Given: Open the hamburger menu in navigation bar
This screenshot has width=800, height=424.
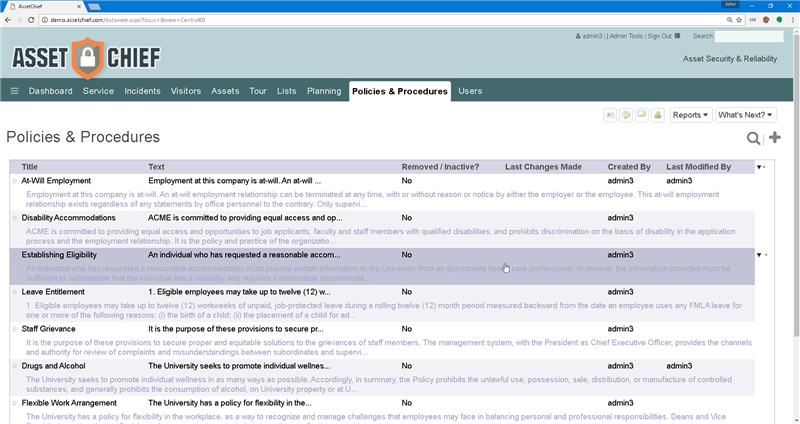Looking at the screenshot, I should point(14,91).
